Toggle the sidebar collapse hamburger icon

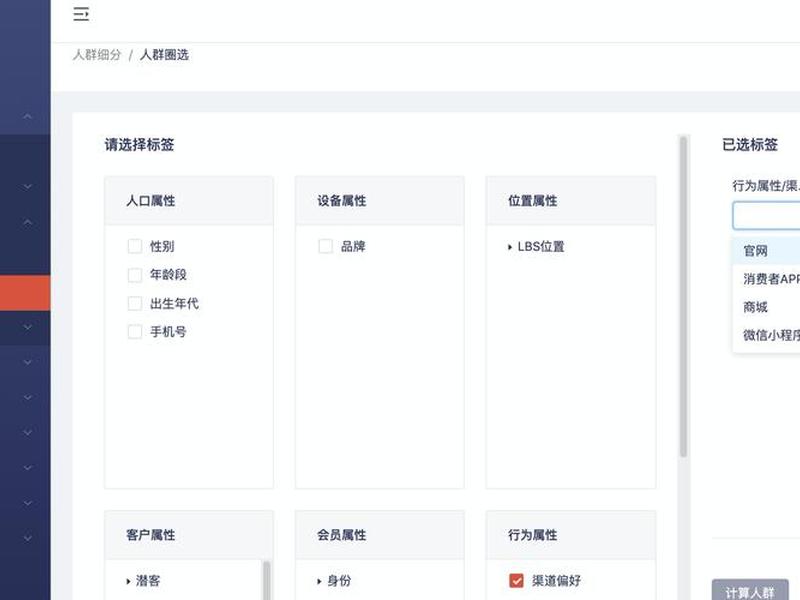(81, 14)
